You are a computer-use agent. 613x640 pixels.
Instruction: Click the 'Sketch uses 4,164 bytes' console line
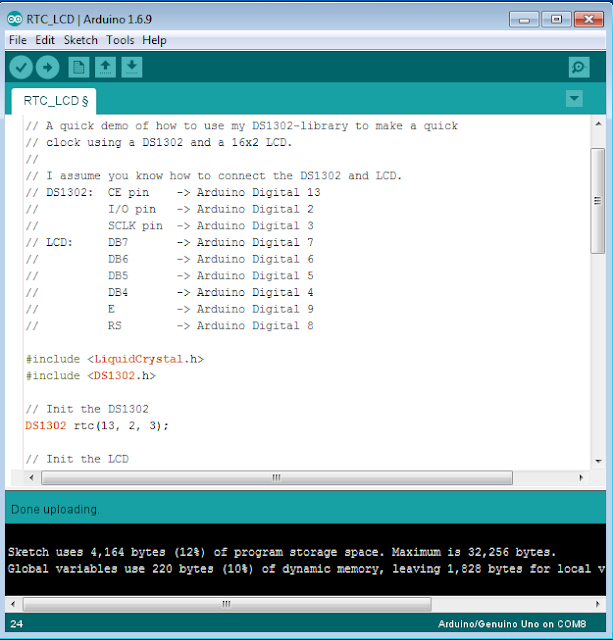[x=282, y=552]
